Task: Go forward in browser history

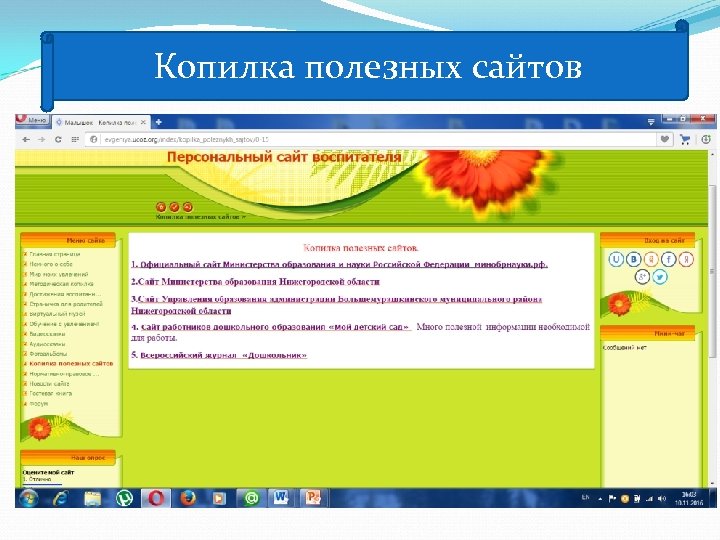Action: click(x=42, y=140)
